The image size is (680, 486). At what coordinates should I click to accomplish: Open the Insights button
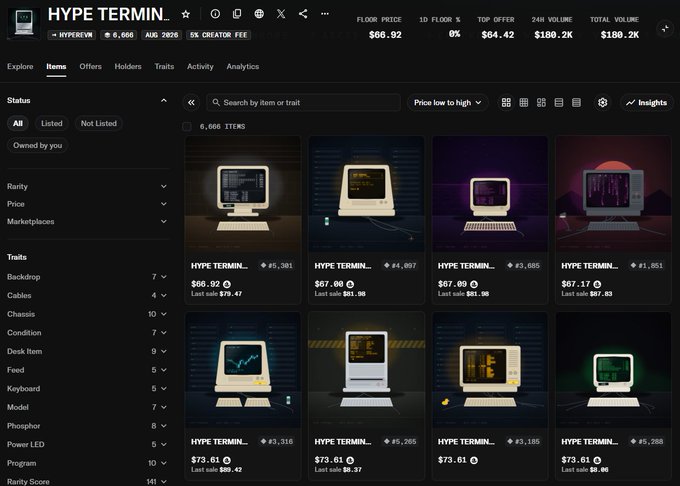(x=646, y=103)
